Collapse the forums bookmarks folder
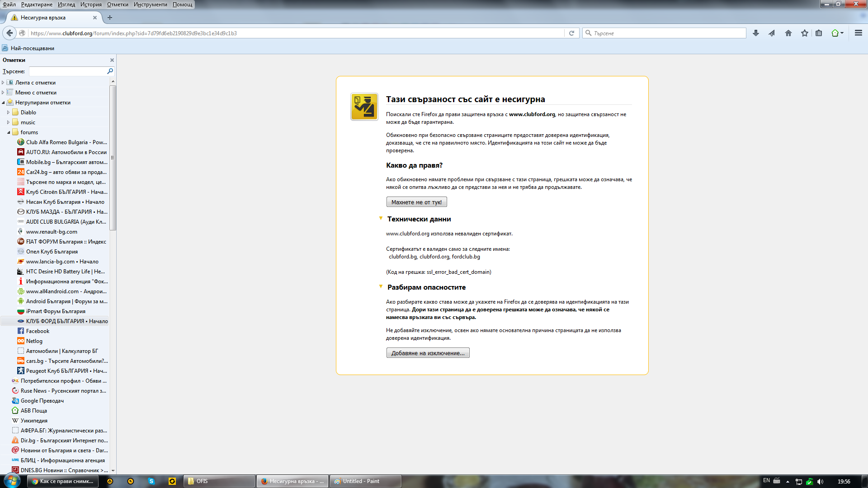This screenshot has height=488, width=868. click(x=8, y=132)
